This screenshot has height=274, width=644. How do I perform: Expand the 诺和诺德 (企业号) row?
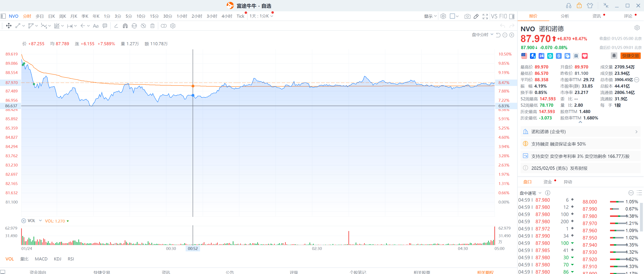tap(580, 132)
